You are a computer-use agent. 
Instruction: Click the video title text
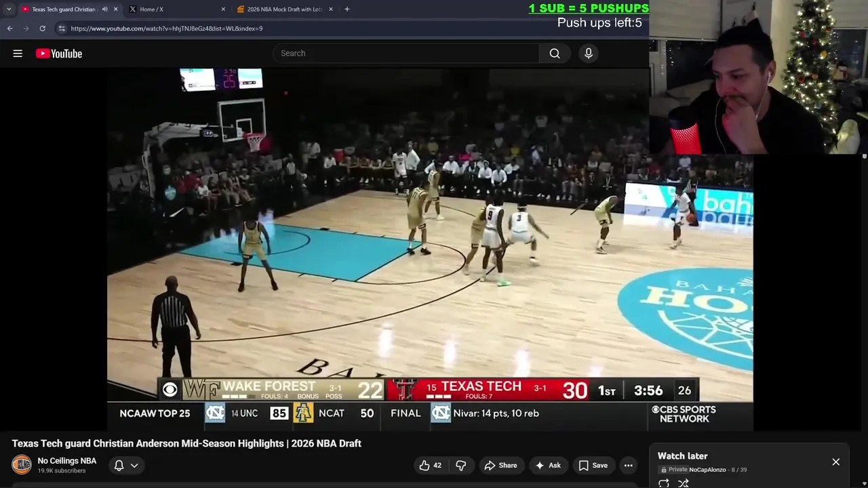[x=186, y=443]
